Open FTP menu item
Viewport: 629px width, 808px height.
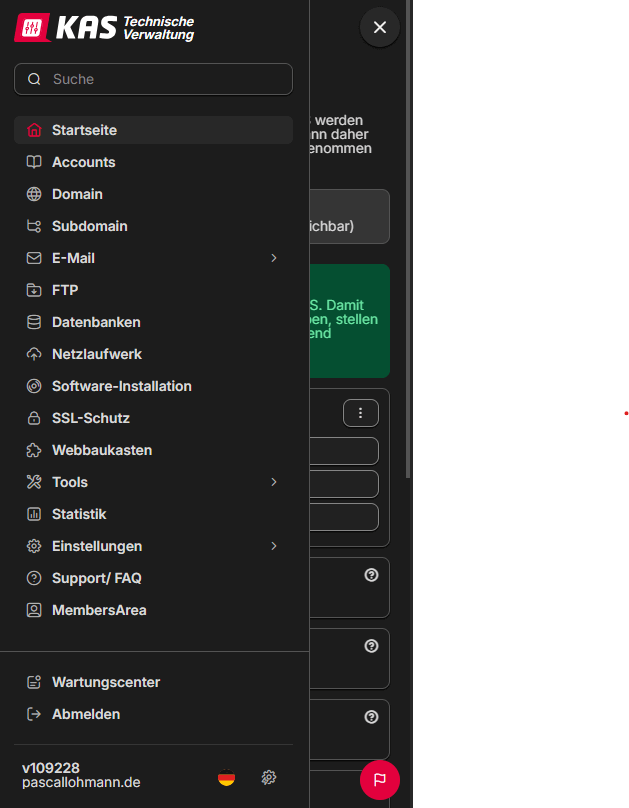(x=154, y=290)
